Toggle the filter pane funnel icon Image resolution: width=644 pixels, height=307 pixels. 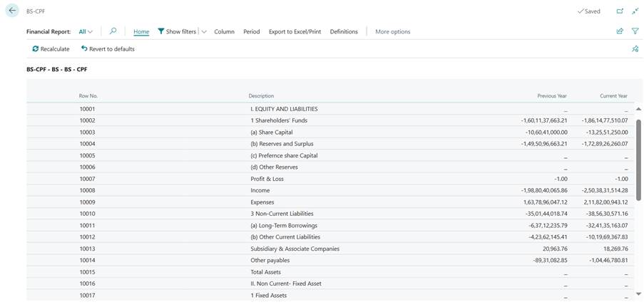[x=635, y=31]
